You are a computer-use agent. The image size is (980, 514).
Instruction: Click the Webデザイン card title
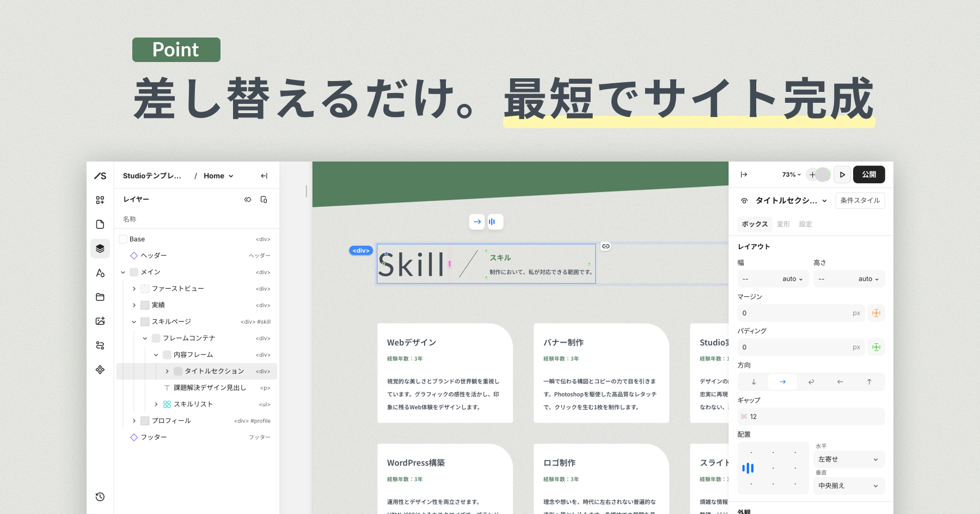point(412,343)
